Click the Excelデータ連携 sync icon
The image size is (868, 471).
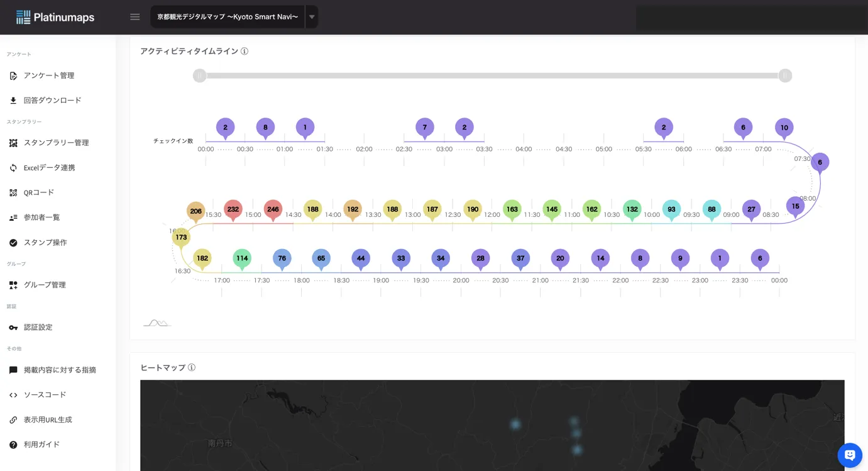(x=13, y=168)
